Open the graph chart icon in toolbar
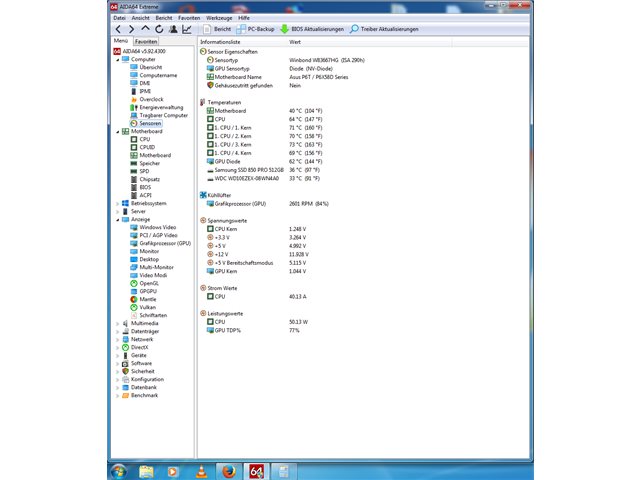 187,29
